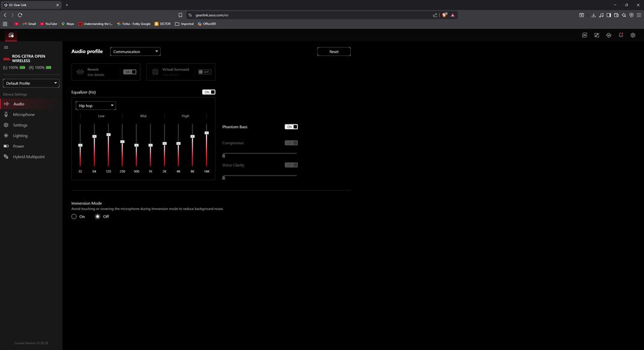The image size is (644, 350).
Task: Click the ROG Cetra device tab icon
Action: point(11,35)
